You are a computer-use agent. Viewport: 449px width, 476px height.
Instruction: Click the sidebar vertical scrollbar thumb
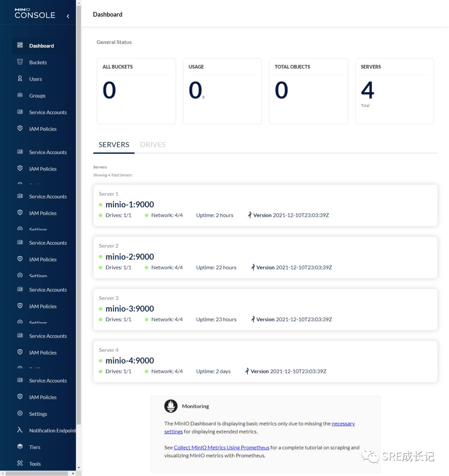point(79,215)
